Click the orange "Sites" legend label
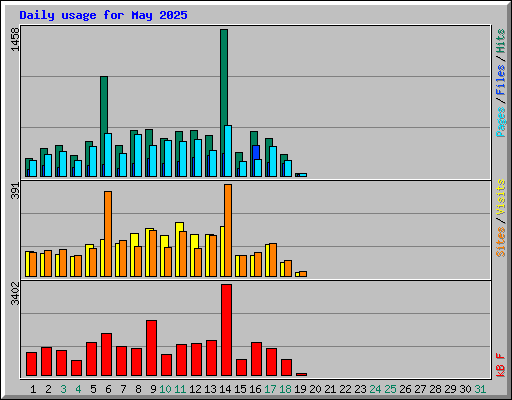The image size is (512, 400). click(501, 242)
